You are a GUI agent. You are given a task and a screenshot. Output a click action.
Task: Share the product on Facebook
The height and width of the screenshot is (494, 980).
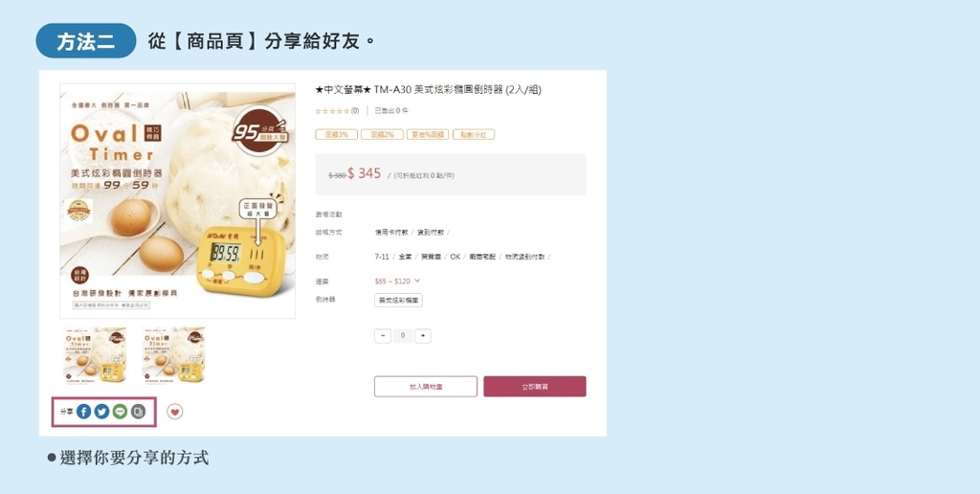(x=84, y=412)
